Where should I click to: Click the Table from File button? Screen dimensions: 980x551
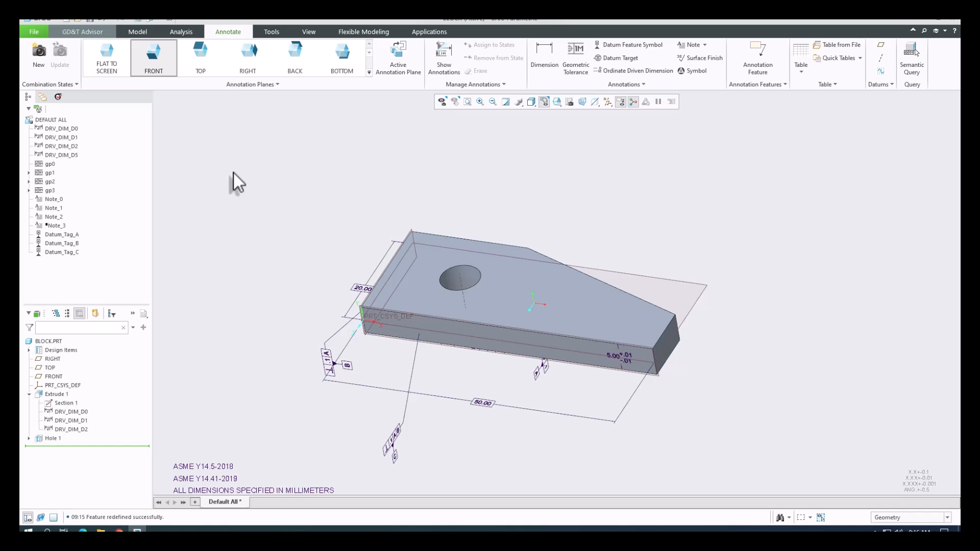[837, 45]
